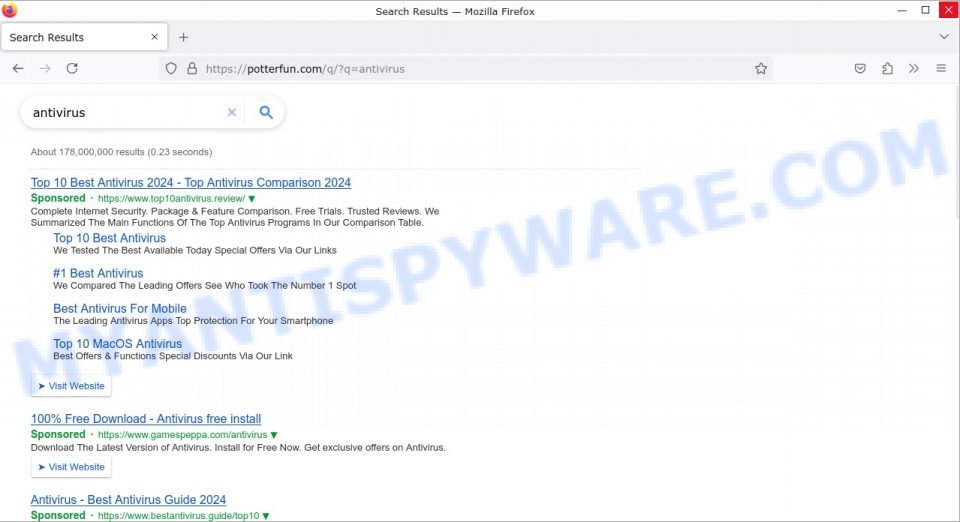Expand the gamespeppa.com ad dropdown arrow
The image size is (960, 522).
274,435
